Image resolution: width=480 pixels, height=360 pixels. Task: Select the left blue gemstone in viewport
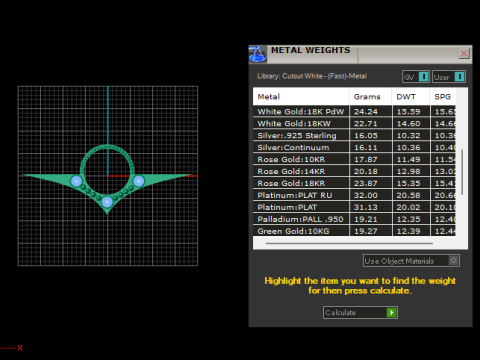point(76,181)
